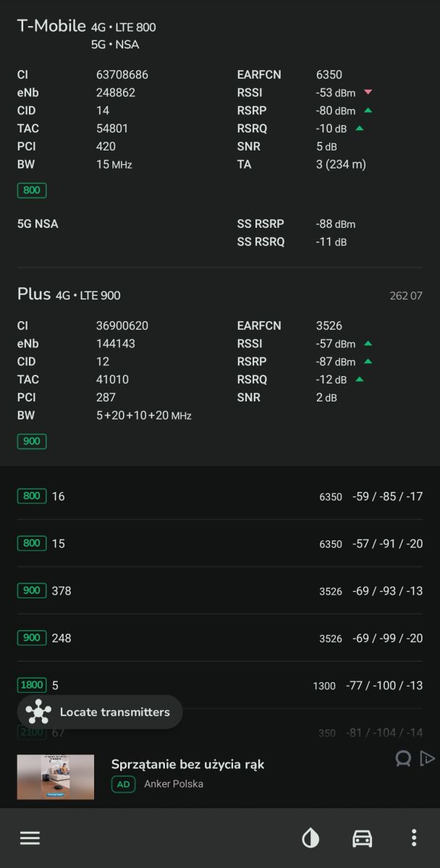Image resolution: width=440 pixels, height=868 pixels.
Task: Tap the Locate transmitters button
Action: (x=100, y=712)
